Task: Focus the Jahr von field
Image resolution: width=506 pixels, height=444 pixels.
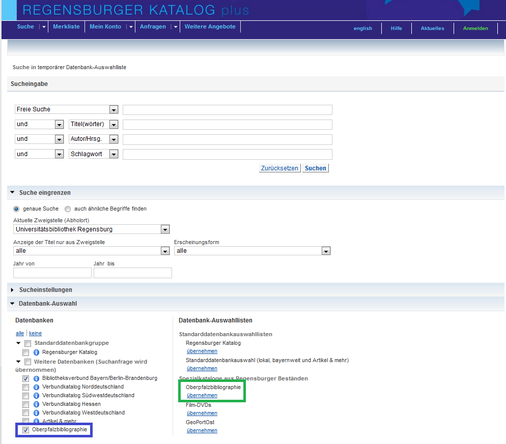Action: (x=52, y=273)
